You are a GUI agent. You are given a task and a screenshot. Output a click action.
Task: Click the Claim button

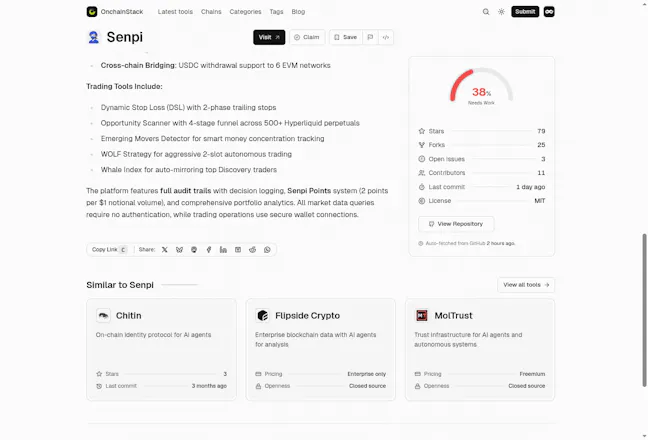[307, 37]
